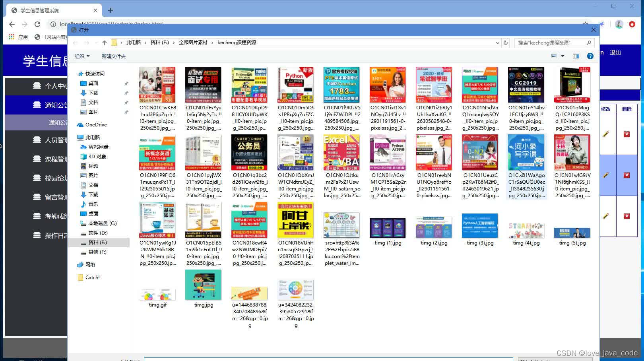The height and width of the screenshot is (361, 644).
Task: Select the 2020 笔试智学班 thumbnail
Action: [x=434, y=85]
